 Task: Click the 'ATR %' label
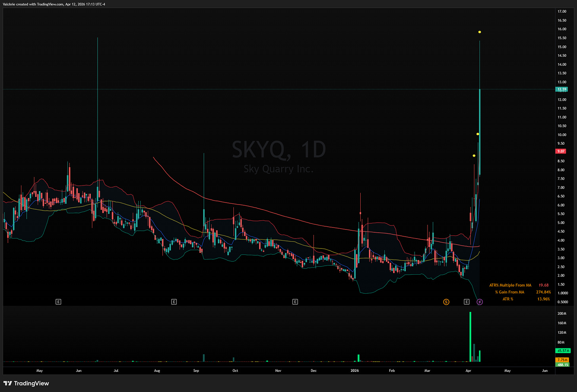click(x=508, y=299)
